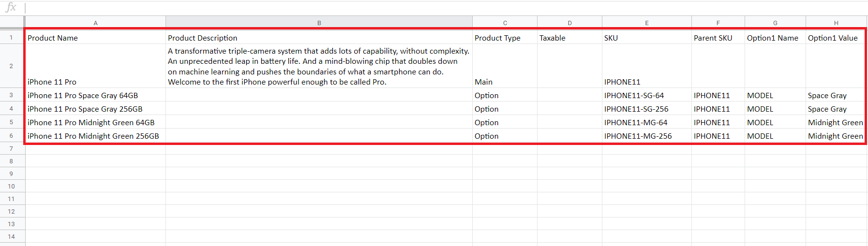The width and height of the screenshot is (868, 246).
Task: Click the 'SKU' header cell
Action: pyautogui.click(x=646, y=38)
